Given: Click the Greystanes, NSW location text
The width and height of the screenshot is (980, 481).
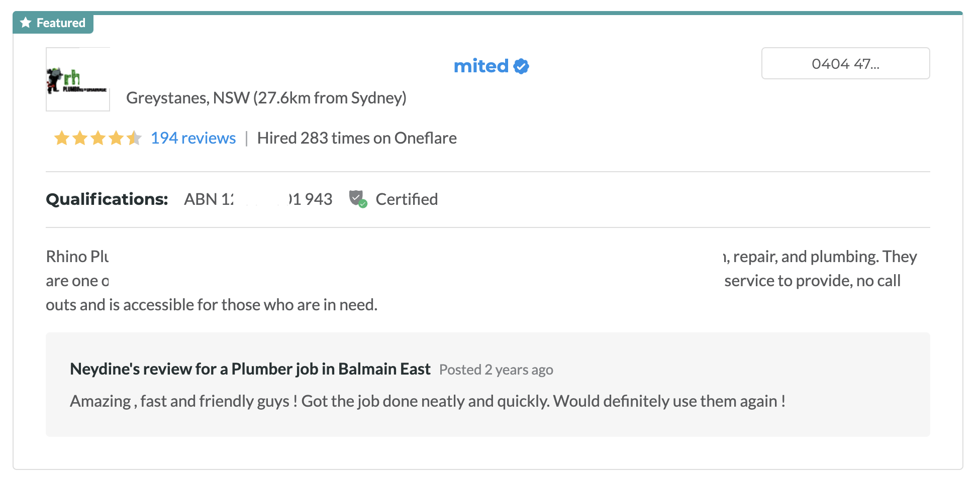Looking at the screenshot, I should 267,97.
